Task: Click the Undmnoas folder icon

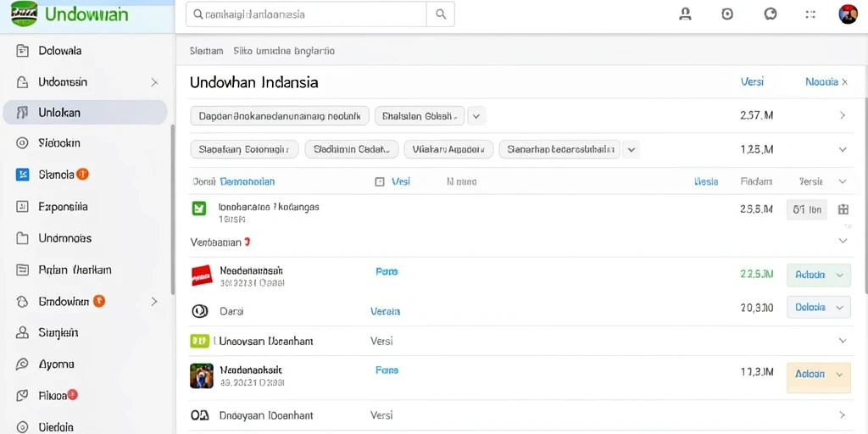Action: pyautogui.click(x=22, y=238)
